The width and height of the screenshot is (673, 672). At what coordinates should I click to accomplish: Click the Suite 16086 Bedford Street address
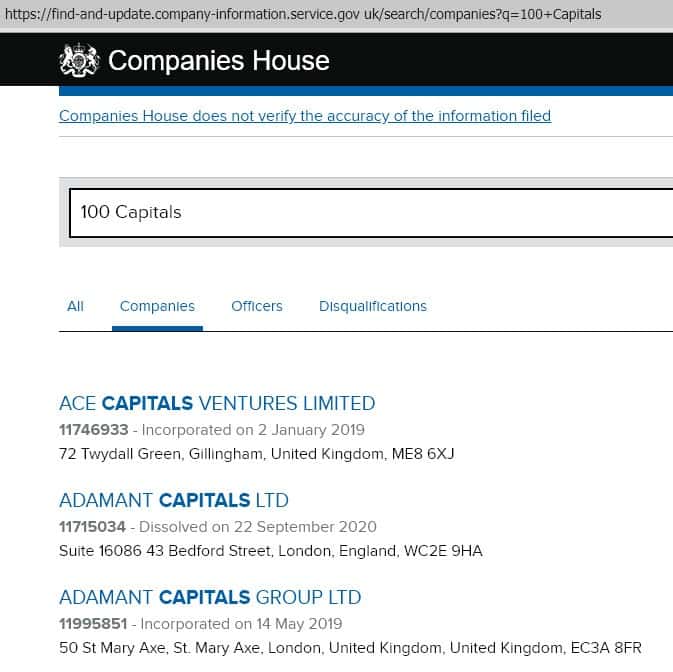tap(271, 551)
